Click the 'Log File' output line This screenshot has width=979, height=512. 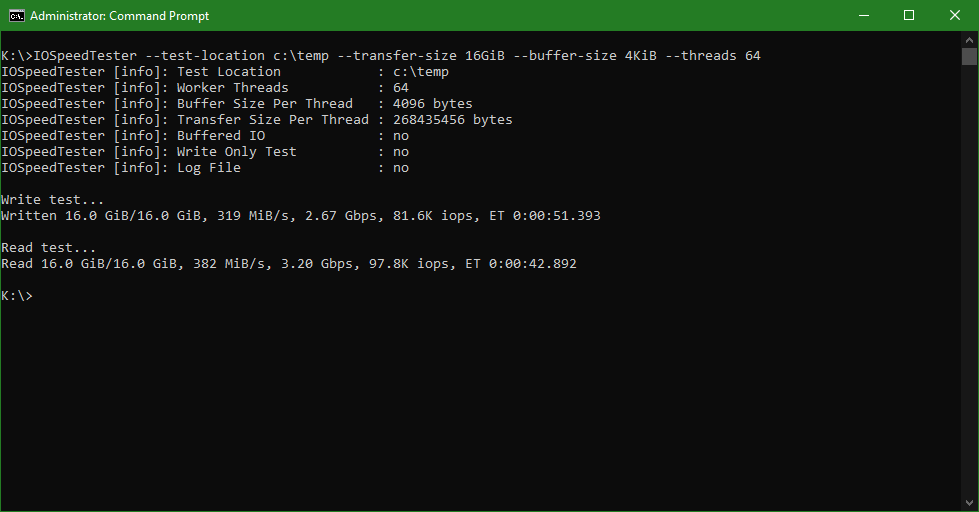coord(205,168)
